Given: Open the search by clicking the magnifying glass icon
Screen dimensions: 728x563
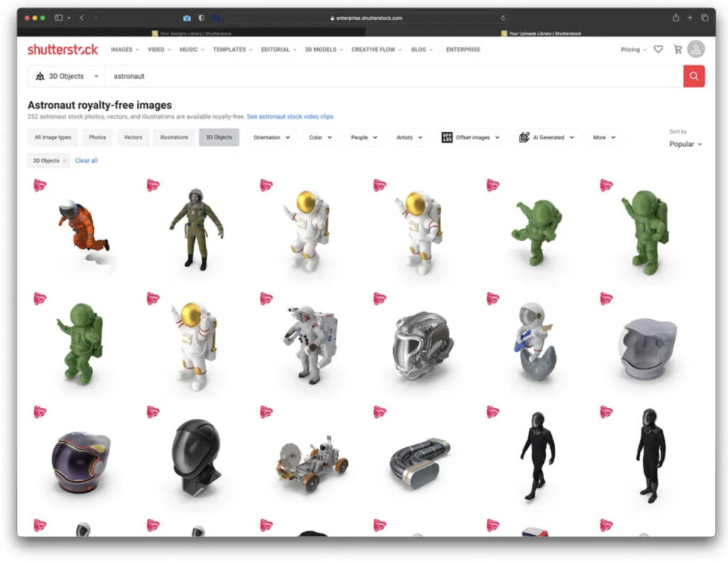Looking at the screenshot, I should point(693,75).
